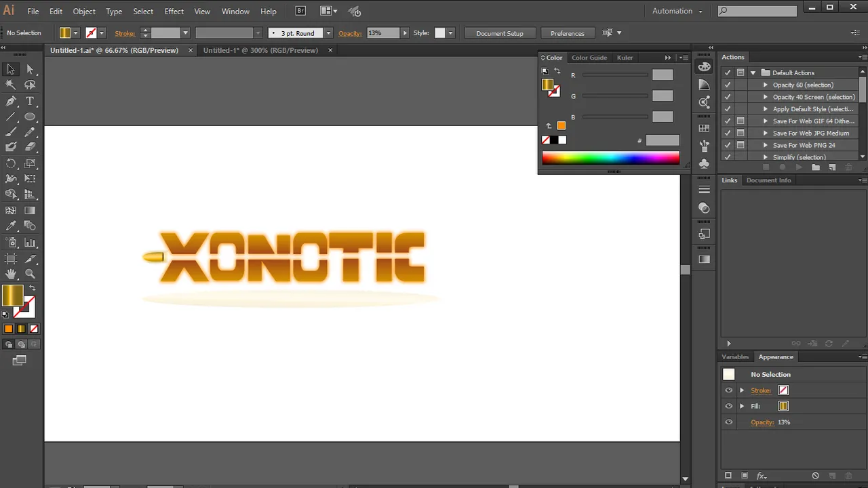Expand the Fill row in Appearance panel
The width and height of the screenshot is (868, 488).
pyautogui.click(x=742, y=406)
